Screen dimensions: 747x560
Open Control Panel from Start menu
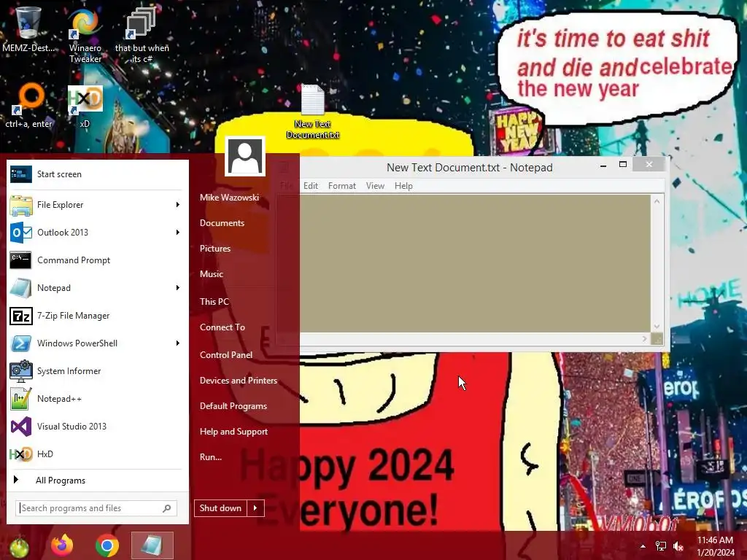(226, 355)
